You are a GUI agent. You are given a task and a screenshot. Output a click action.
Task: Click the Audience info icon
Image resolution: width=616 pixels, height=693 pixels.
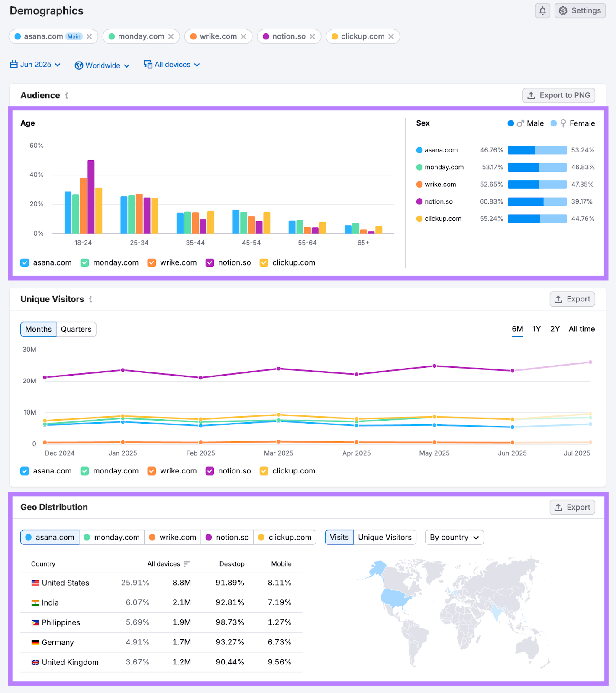[67, 95]
